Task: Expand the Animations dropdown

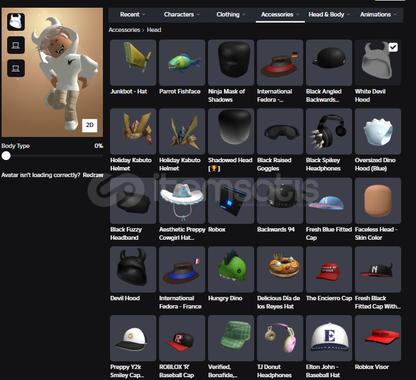Action: (378, 15)
